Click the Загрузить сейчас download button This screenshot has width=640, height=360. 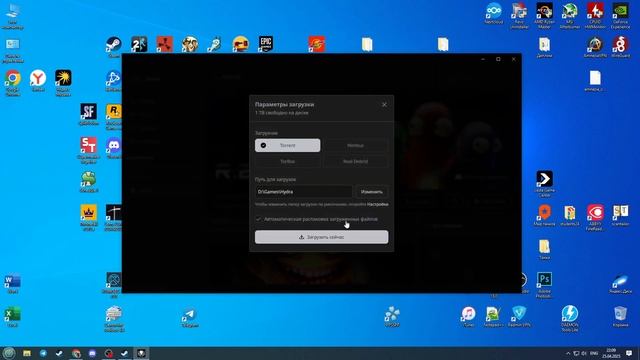click(x=322, y=237)
